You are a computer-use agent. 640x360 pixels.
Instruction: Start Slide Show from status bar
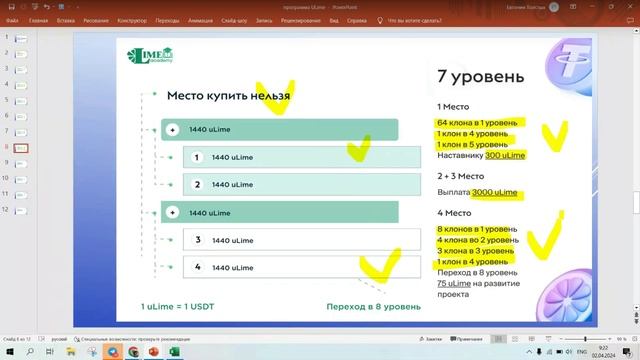pyautogui.click(x=548, y=339)
